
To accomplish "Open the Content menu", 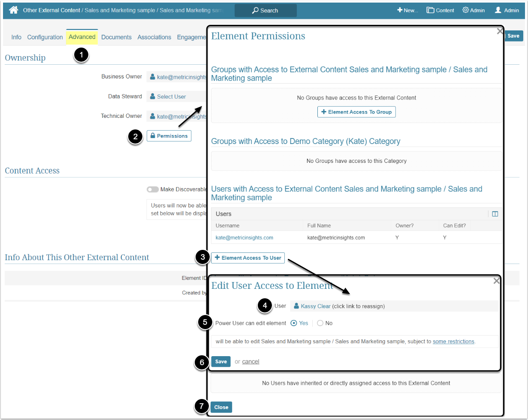I will pyautogui.click(x=440, y=10).
